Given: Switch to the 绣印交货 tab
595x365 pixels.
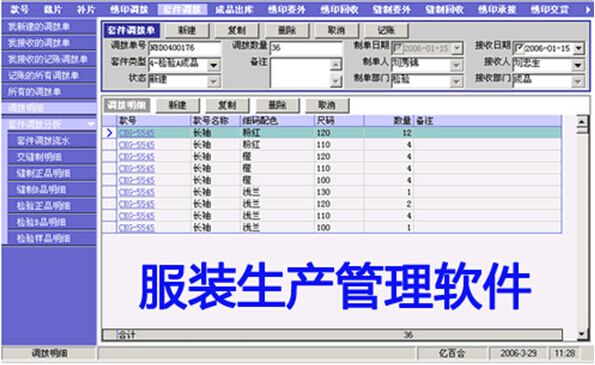Looking at the screenshot, I should pyautogui.click(x=549, y=9).
